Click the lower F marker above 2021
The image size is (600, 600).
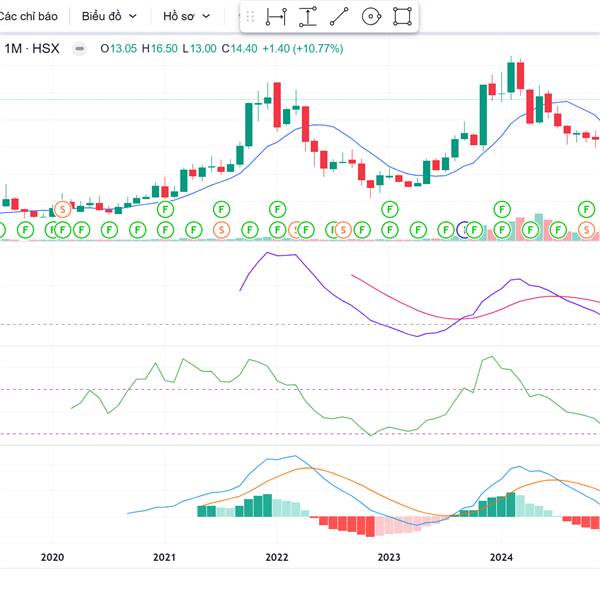coord(165,230)
